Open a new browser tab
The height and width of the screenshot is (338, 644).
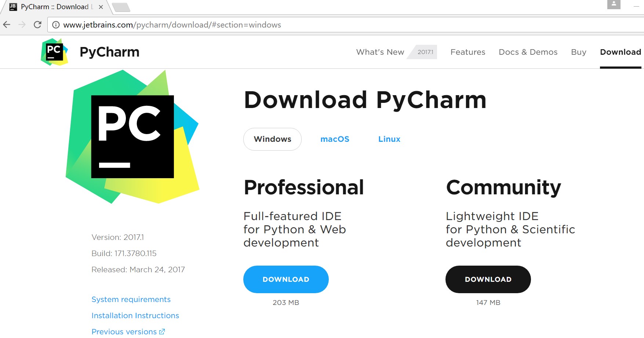[x=121, y=7]
